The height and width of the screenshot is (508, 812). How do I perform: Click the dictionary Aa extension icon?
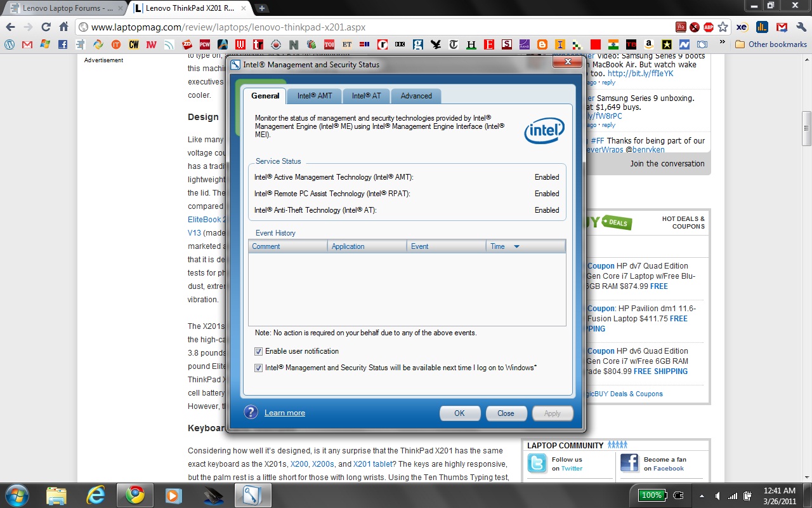click(681, 27)
